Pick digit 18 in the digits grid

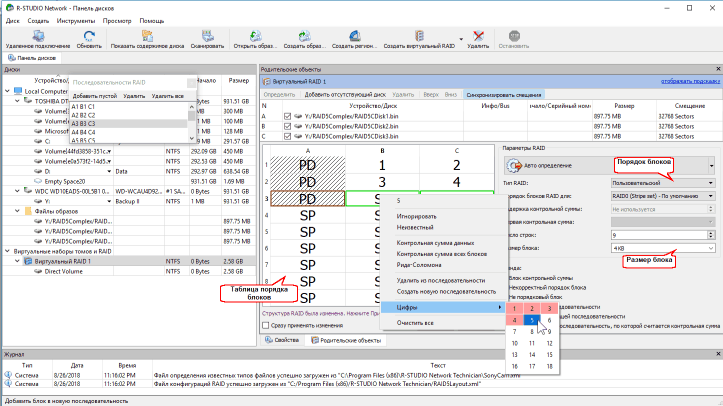coord(549,366)
